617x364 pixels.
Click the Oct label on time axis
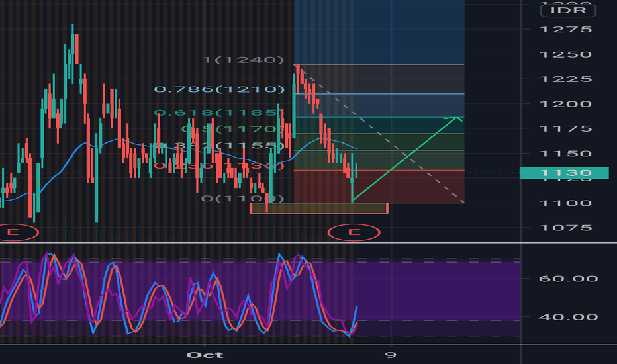point(205,355)
